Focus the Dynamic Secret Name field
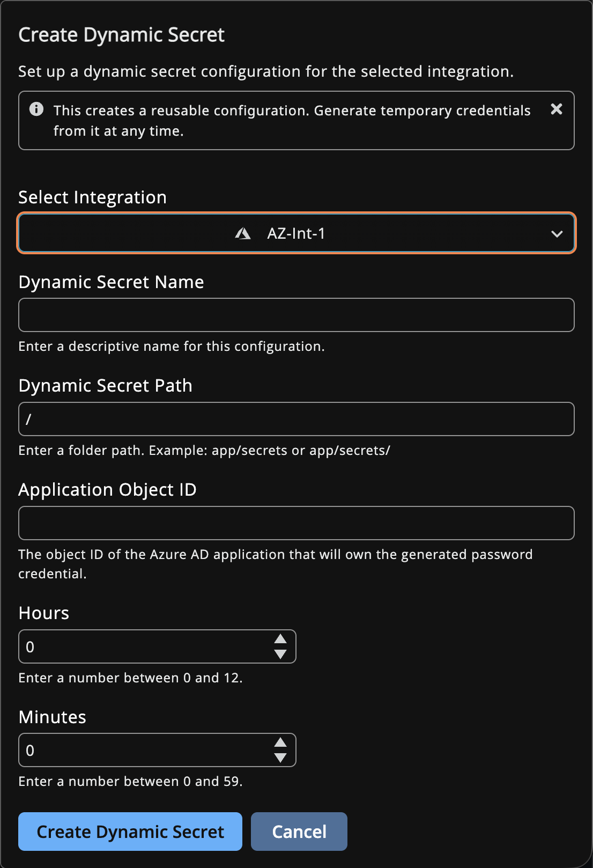This screenshot has width=593, height=868. [x=296, y=315]
